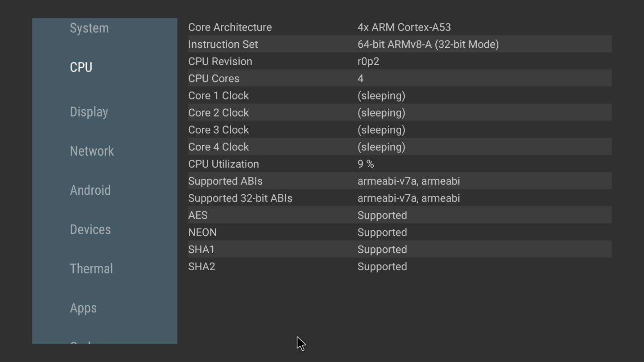Select the Core 1 Clock label
Image resolution: width=644 pixels, height=362 pixels.
218,96
